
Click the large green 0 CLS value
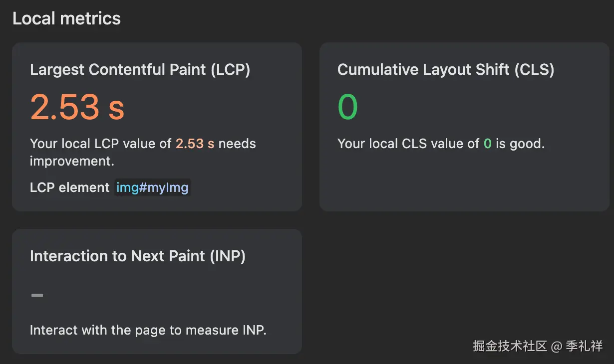point(347,107)
